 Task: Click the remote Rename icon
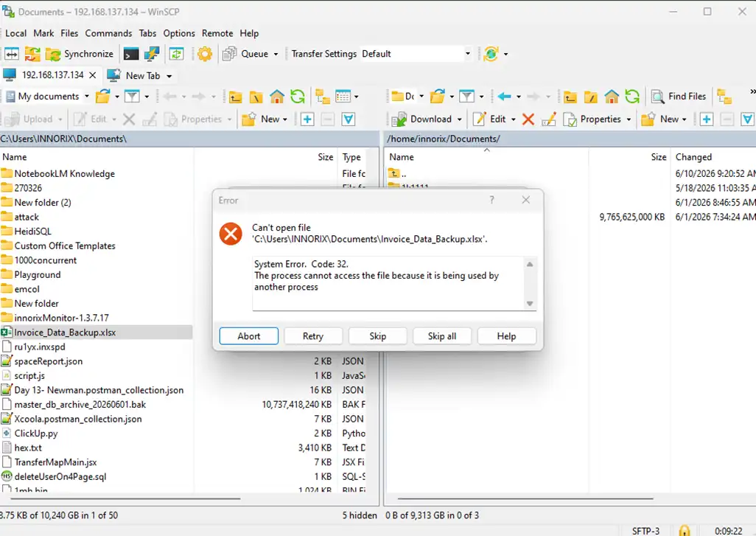click(549, 119)
